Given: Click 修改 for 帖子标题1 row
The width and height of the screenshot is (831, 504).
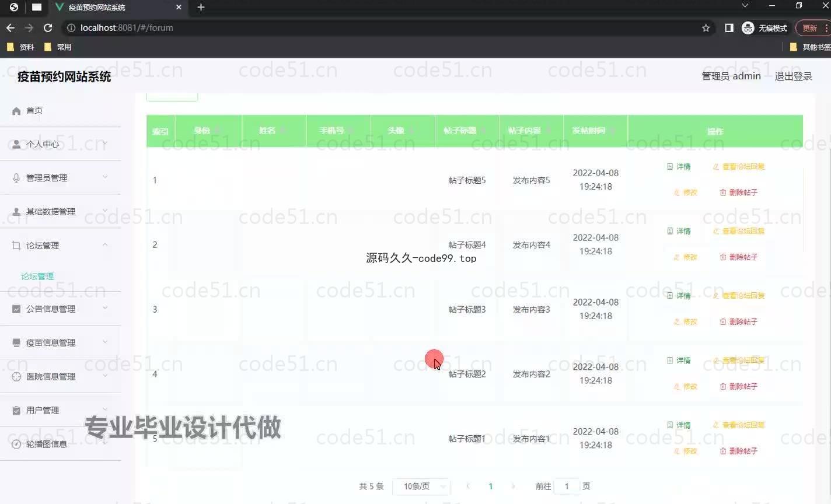Looking at the screenshot, I should pyautogui.click(x=686, y=451).
